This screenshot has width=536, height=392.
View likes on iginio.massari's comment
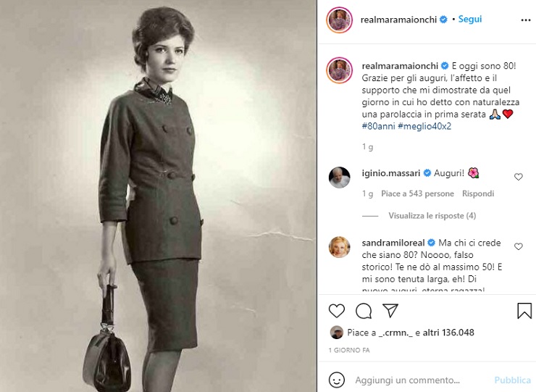tap(417, 194)
